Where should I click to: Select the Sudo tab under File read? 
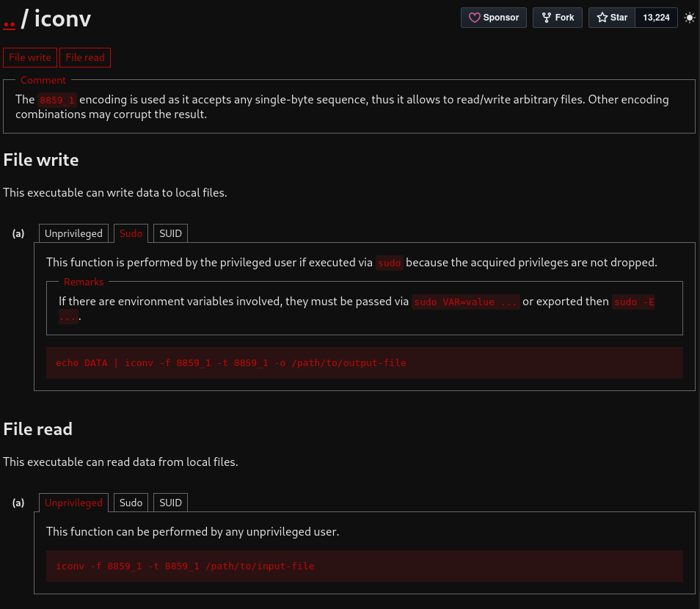(x=131, y=503)
